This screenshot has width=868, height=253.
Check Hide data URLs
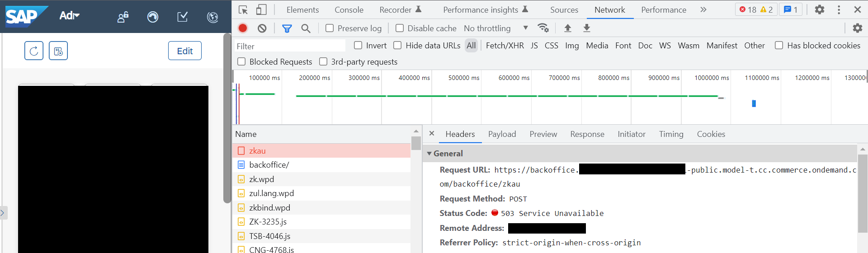pos(397,45)
